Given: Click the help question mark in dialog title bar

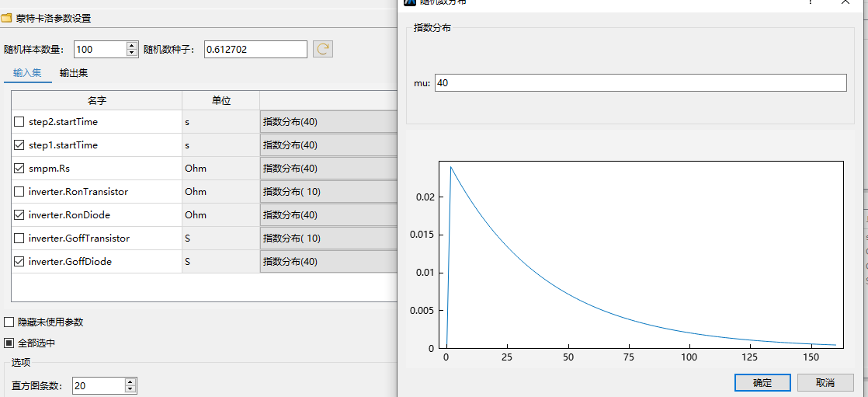Looking at the screenshot, I should 811,2.
